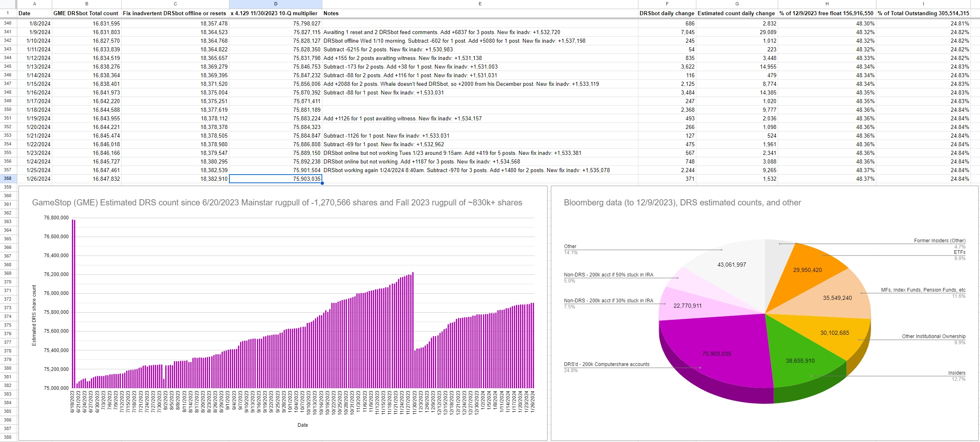
Task: Click 'DRS'd - 200k Computershare accounts' label
Action: pos(607,364)
